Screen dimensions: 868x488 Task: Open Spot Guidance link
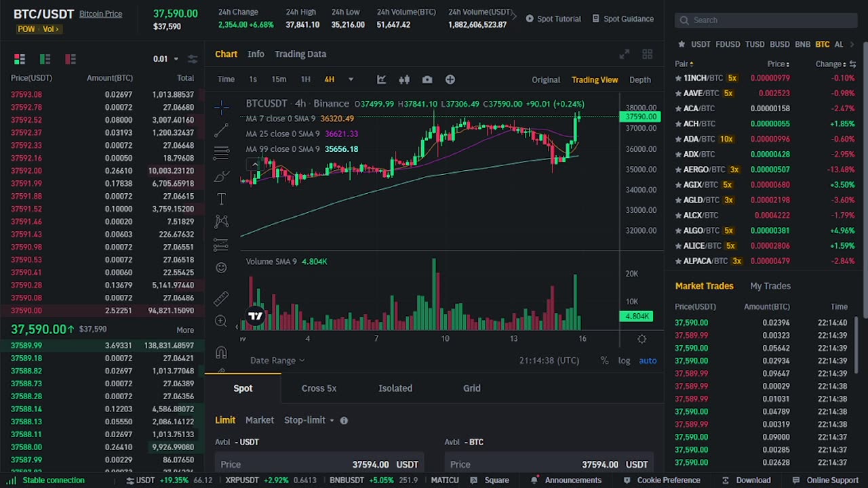[623, 18]
